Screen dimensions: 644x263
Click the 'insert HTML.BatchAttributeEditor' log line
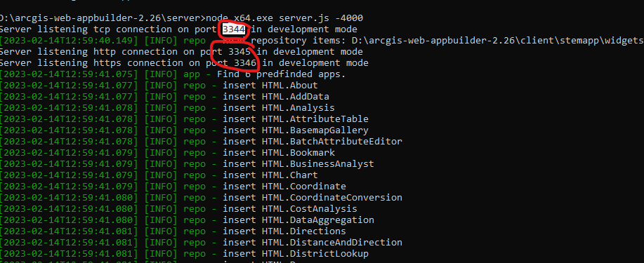(312, 142)
